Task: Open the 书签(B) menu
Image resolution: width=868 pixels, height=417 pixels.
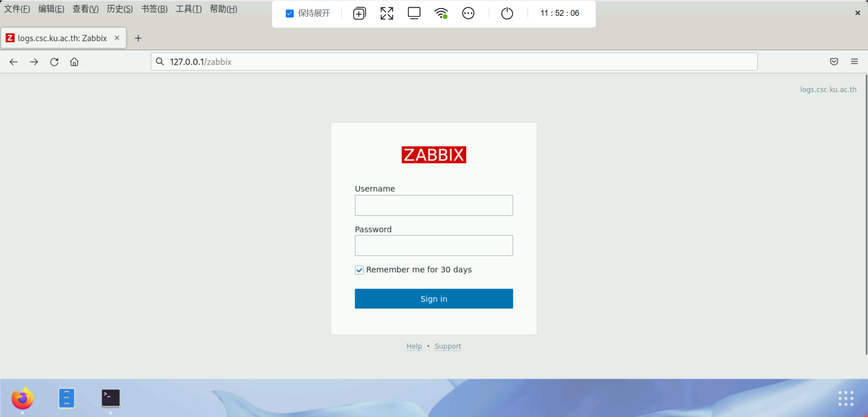Action: click(154, 9)
